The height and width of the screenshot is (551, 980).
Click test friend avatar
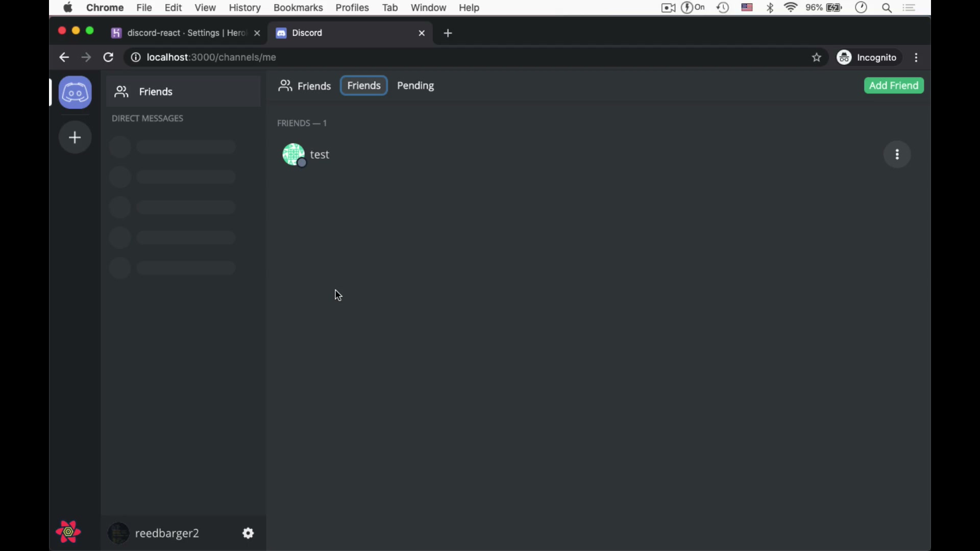294,155
